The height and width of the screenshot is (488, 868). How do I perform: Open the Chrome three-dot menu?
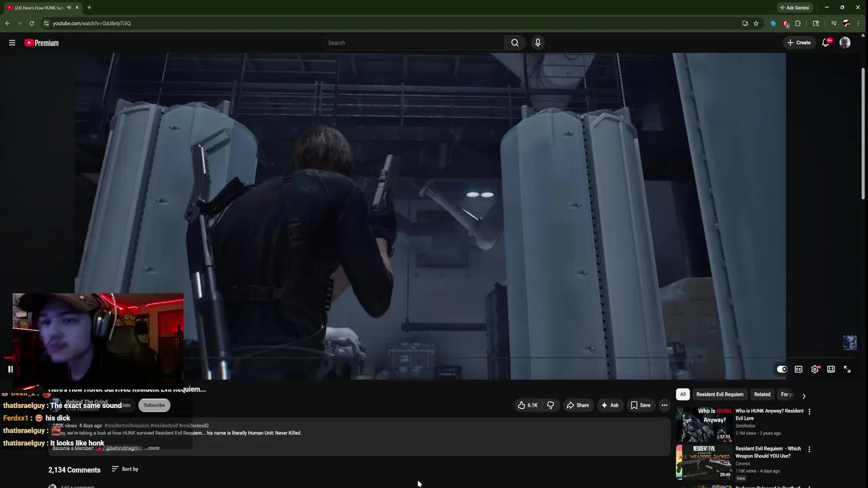[x=859, y=23]
